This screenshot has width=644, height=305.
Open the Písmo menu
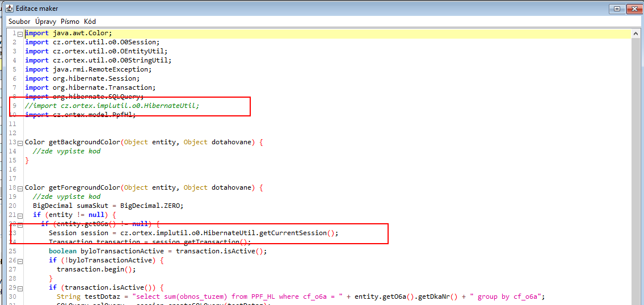click(70, 22)
